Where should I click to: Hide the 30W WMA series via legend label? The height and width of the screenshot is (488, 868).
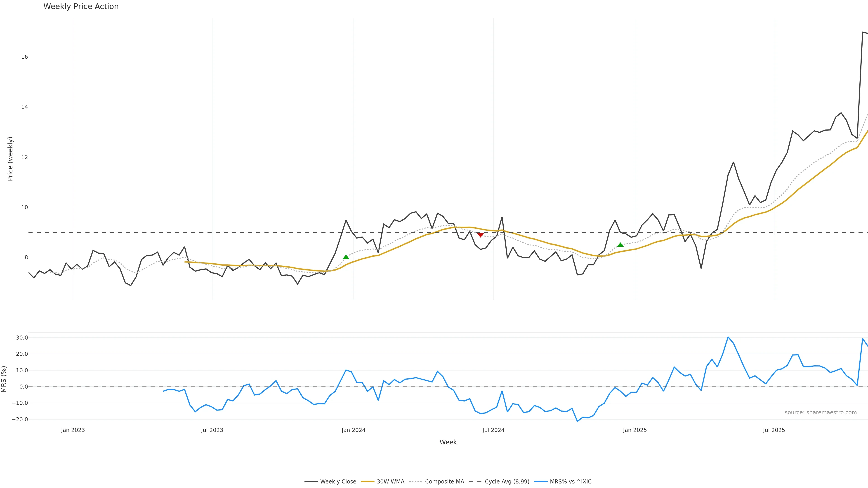coord(390,482)
